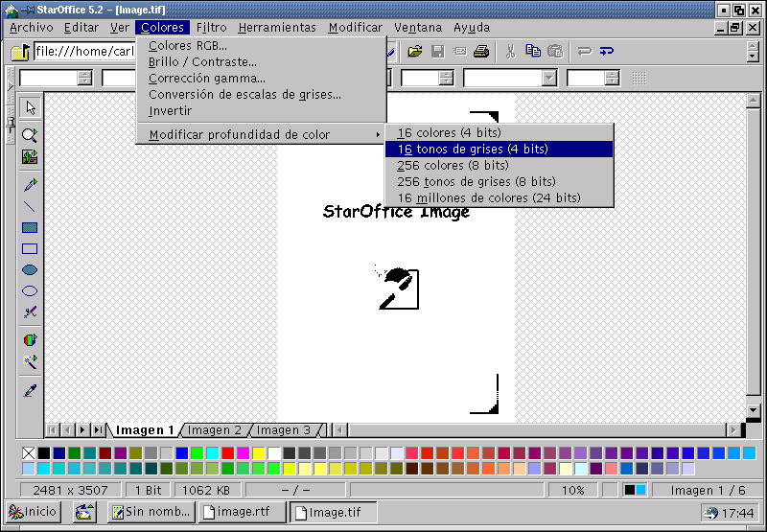Open the Inicio start button

click(34, 512)
